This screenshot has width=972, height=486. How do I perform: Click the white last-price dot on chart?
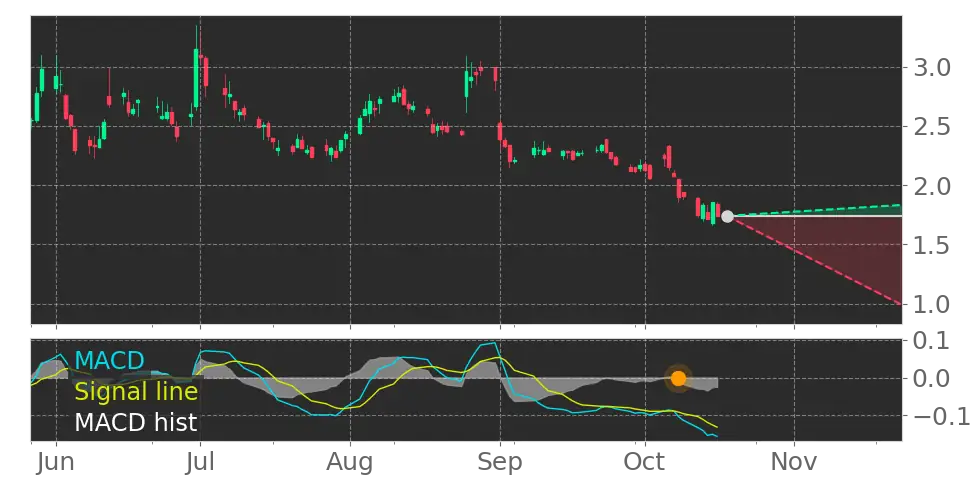(x=728, y=216)
